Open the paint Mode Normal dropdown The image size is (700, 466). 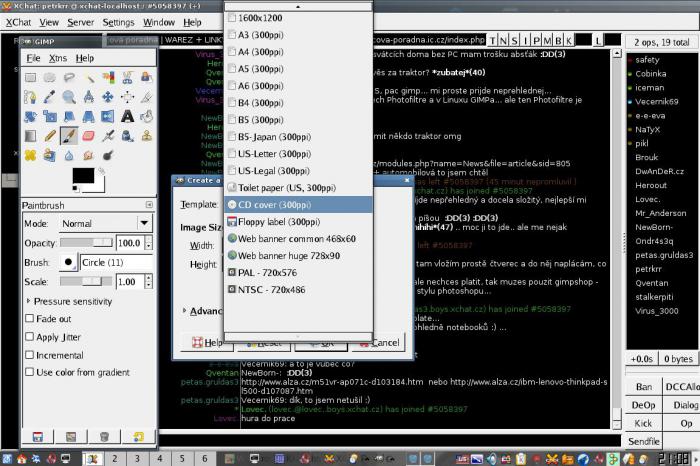tap(106, 223)
